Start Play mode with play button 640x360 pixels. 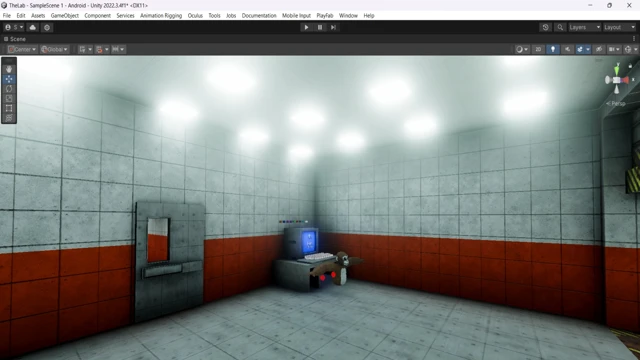[x=306, y=27]
